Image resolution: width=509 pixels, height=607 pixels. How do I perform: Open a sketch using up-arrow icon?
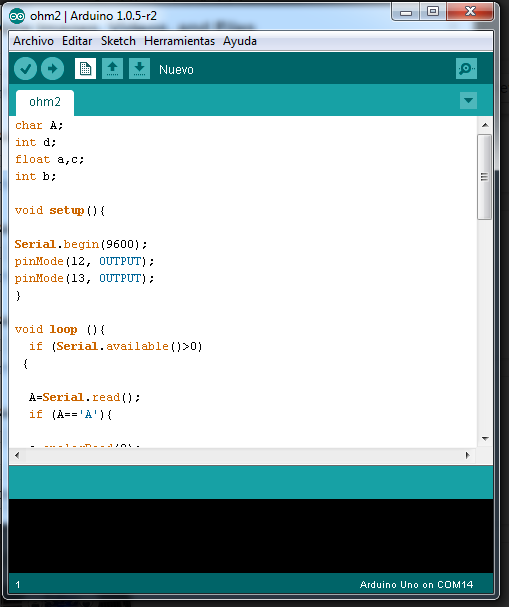(x=112, y=69)
